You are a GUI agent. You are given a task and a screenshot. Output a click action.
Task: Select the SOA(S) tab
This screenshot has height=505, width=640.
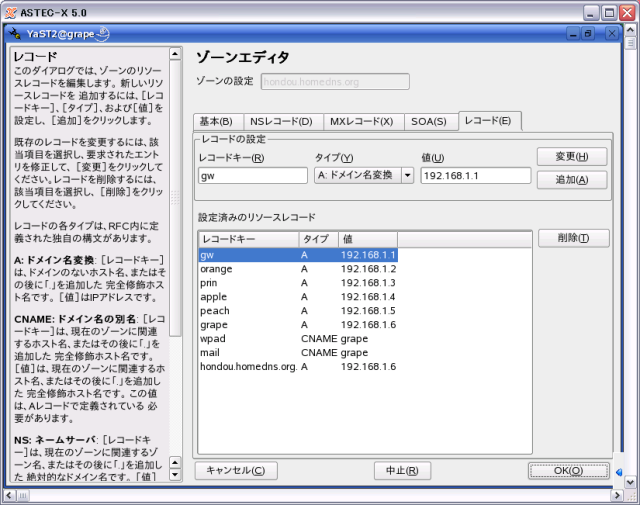click(428, 122)
